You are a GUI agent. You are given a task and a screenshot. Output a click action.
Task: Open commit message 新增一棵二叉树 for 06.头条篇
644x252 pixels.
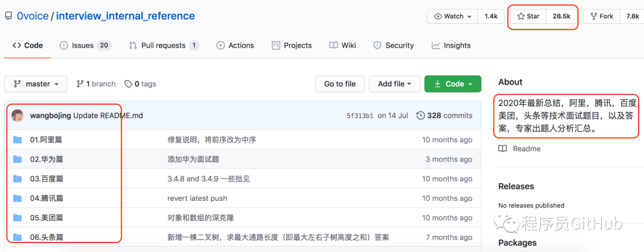pyautogui.click(x=278, y=237)
